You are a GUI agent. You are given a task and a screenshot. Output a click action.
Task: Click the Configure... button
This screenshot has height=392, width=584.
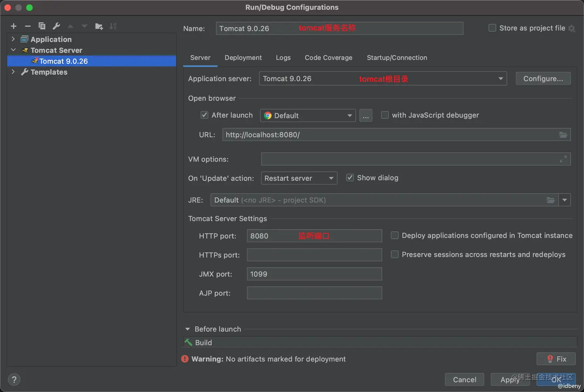pyautogui.click(x=543, y=79)
